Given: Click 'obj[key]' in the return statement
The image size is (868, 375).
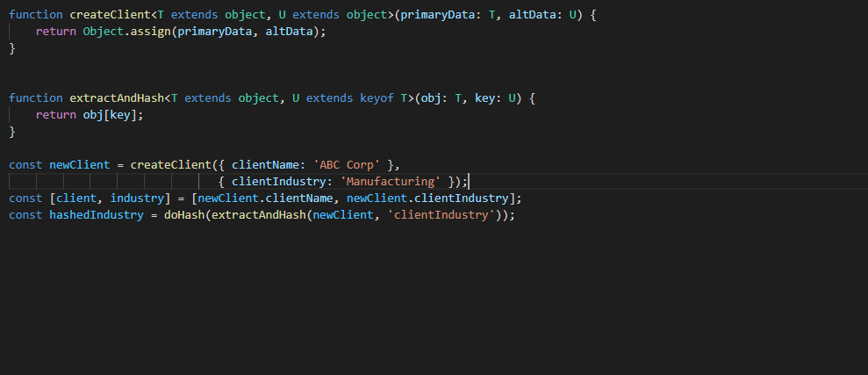Looking at the screenshot, I should pos(110,115).
